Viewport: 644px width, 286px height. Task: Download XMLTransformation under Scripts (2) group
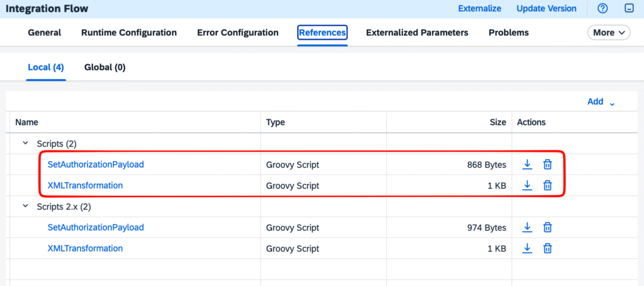click(x=528, y=185)
